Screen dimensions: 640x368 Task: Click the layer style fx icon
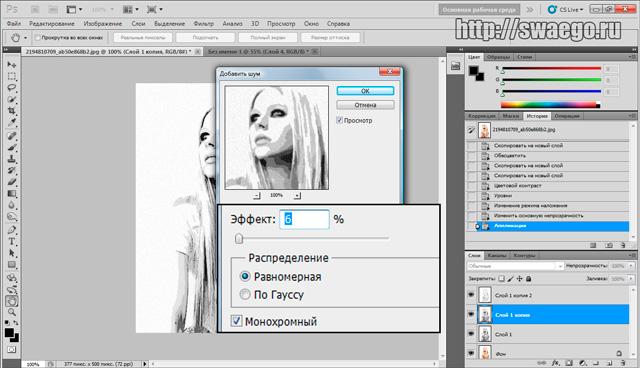[556, 363]
